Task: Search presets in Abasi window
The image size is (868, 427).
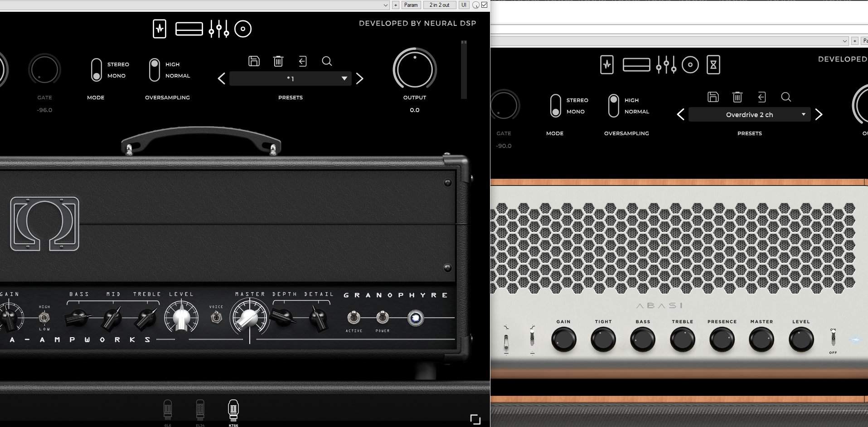Action: click(786, 97)
